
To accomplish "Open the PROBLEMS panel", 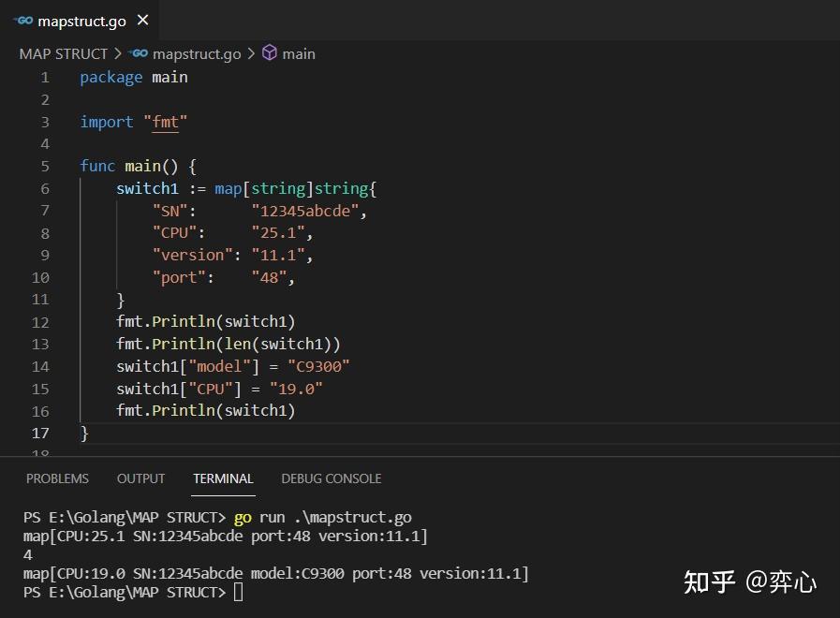I will 57,478.
